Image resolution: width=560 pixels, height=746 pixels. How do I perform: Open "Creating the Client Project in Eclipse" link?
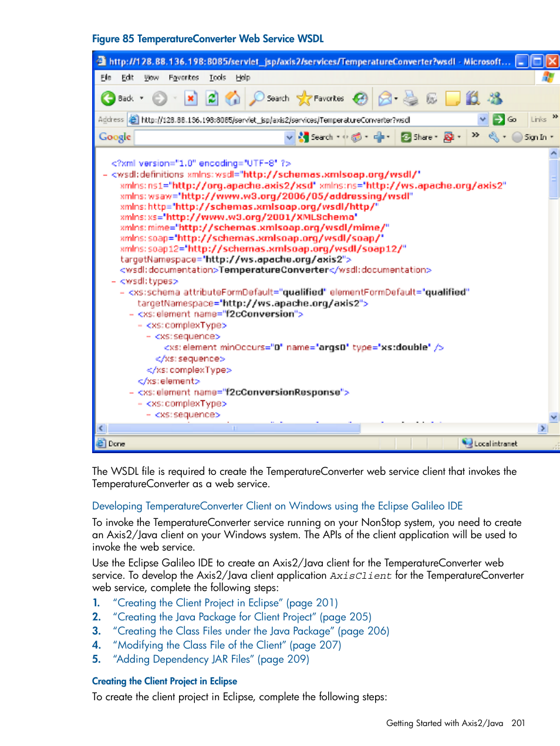click(x=225, y=603)
